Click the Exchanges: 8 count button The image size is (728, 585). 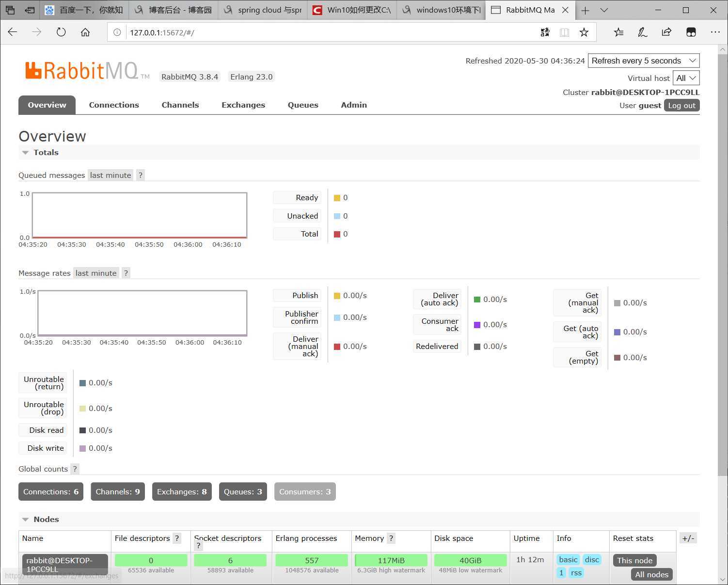(x=182, y=491)
